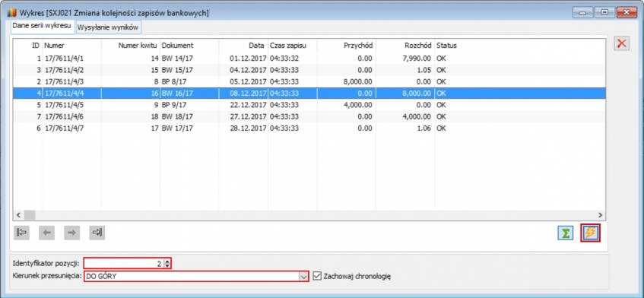Click date cell 22.12.2017
This screenshot has width=644, height=298.
coord(248,105)
